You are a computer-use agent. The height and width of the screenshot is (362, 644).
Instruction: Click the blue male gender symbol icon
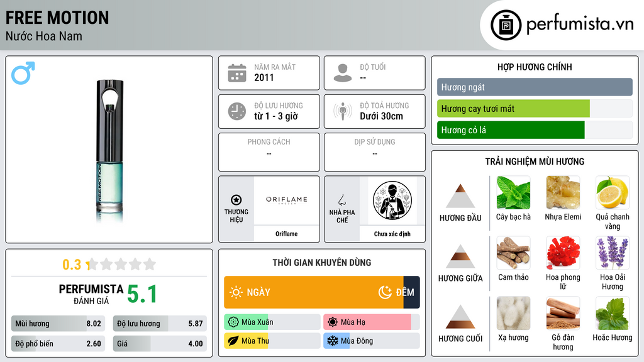pyautogui.click(x=23, y=73)
